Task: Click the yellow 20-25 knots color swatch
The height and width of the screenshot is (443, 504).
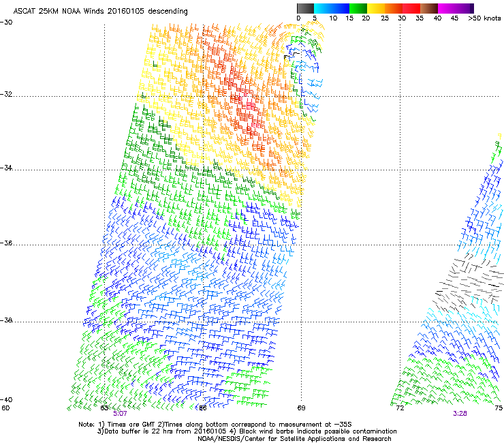Action: pyautogui.click(x=376, y=8)
